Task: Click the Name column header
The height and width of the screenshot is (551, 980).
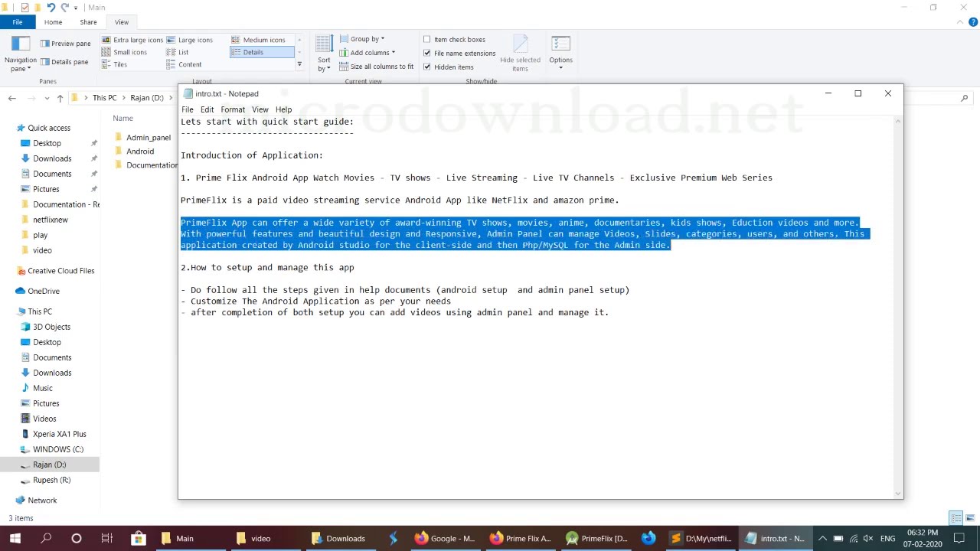Action: click(122, 119)
